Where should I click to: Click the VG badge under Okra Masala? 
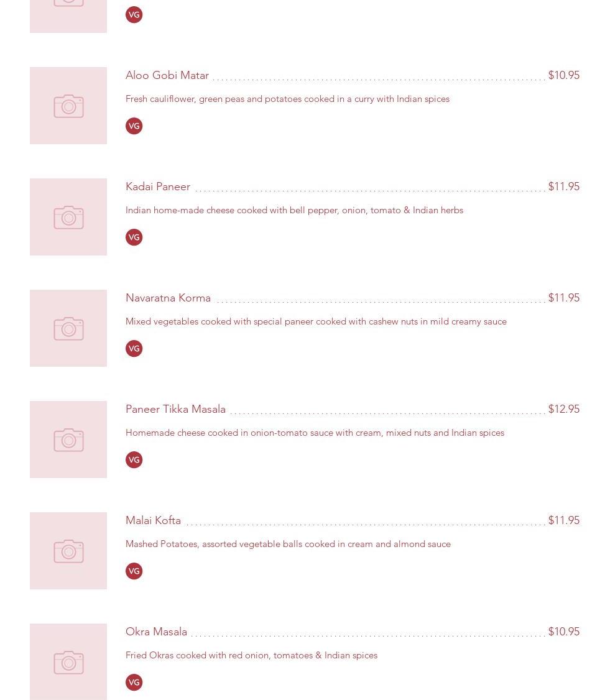pos(134,683)
